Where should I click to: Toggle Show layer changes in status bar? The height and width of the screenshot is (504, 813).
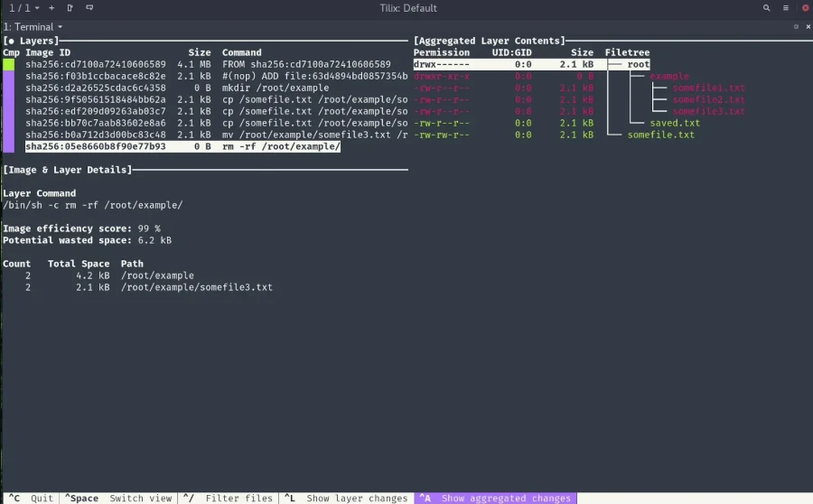[x=346, y=498]
